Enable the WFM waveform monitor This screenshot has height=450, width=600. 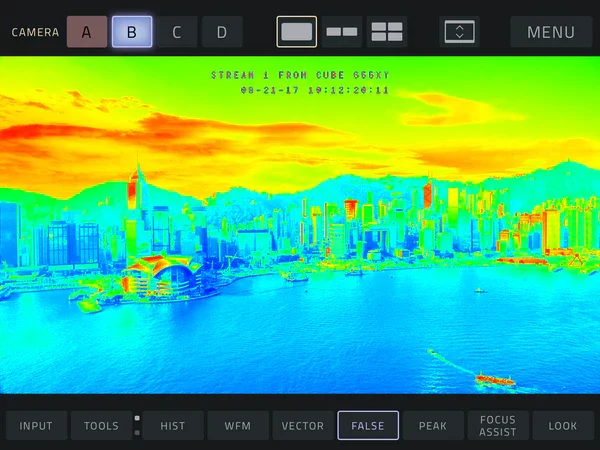pos(238,426)
